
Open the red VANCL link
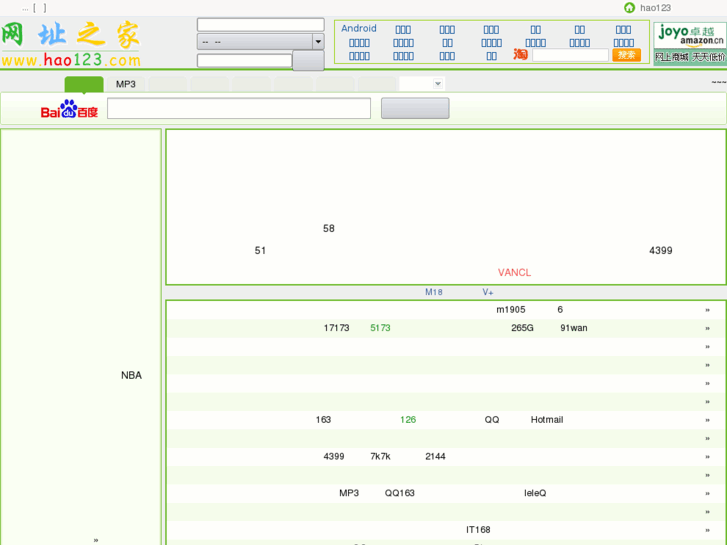[x=514, y=273]
